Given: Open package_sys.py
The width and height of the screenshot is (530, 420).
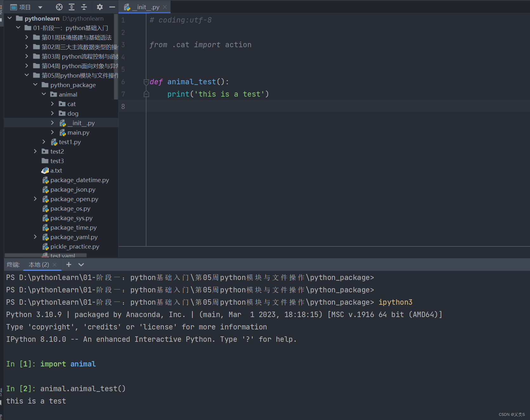Looking at the screenshot, I should (71, 218).
